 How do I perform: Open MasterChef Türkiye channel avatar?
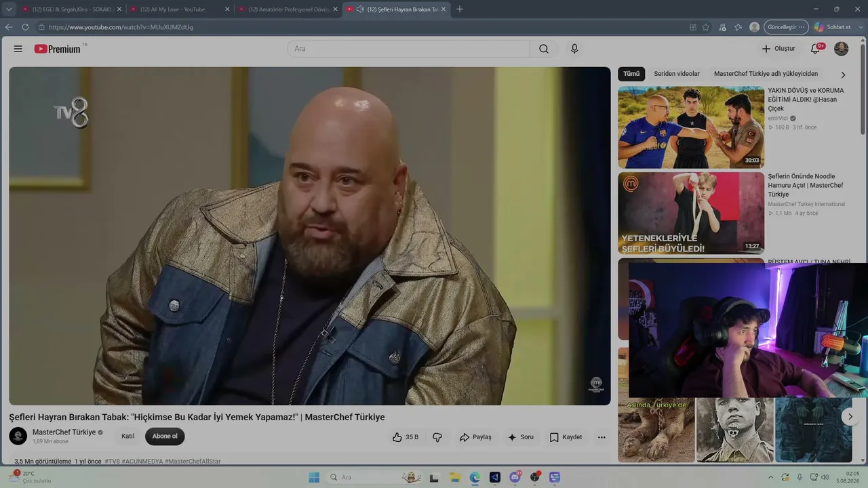pyautogui.click(x=18, y=436)
